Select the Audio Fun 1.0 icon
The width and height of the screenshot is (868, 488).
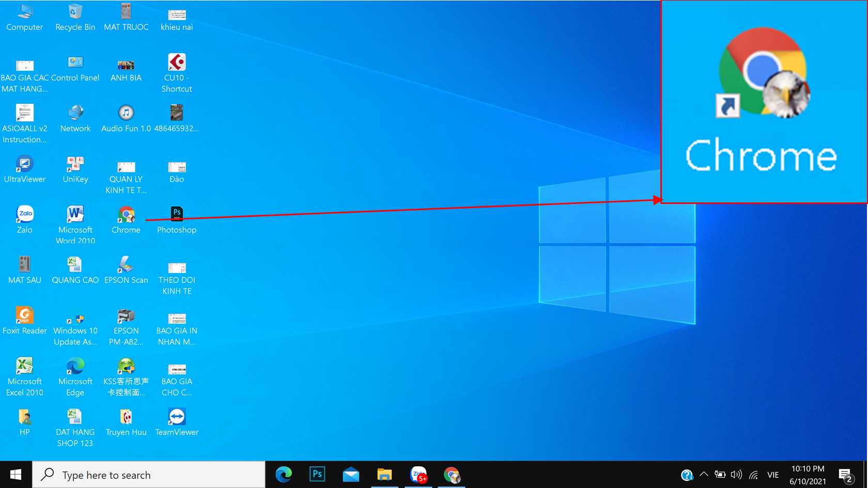(126, 119)
